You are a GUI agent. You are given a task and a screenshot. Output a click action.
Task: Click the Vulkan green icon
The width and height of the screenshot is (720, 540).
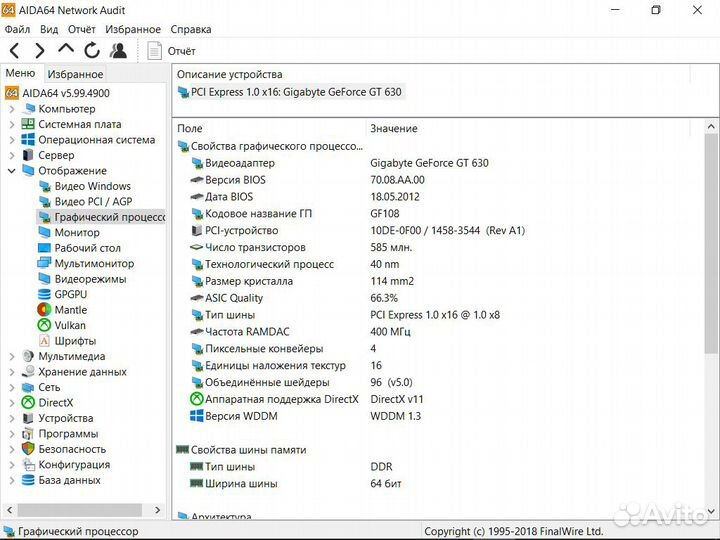click(44, 325)
